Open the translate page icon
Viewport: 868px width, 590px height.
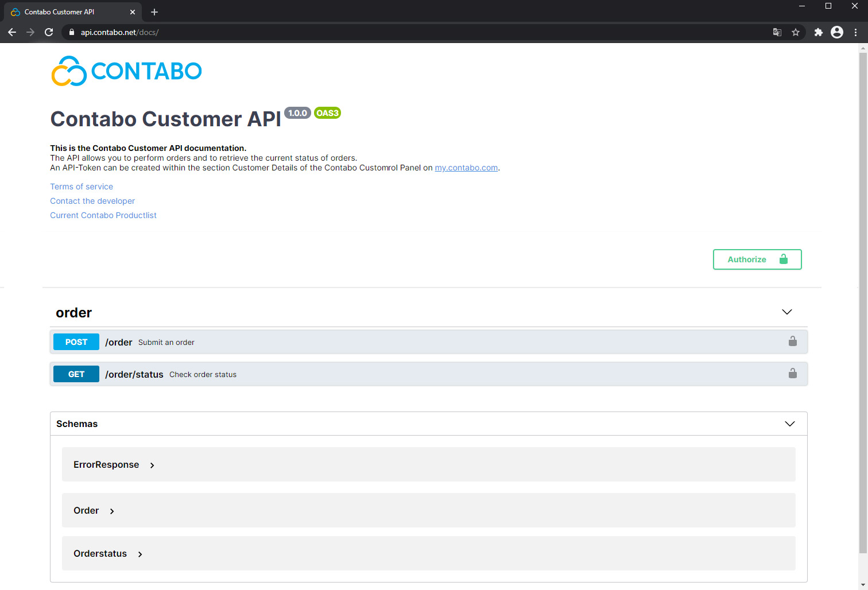777,32
